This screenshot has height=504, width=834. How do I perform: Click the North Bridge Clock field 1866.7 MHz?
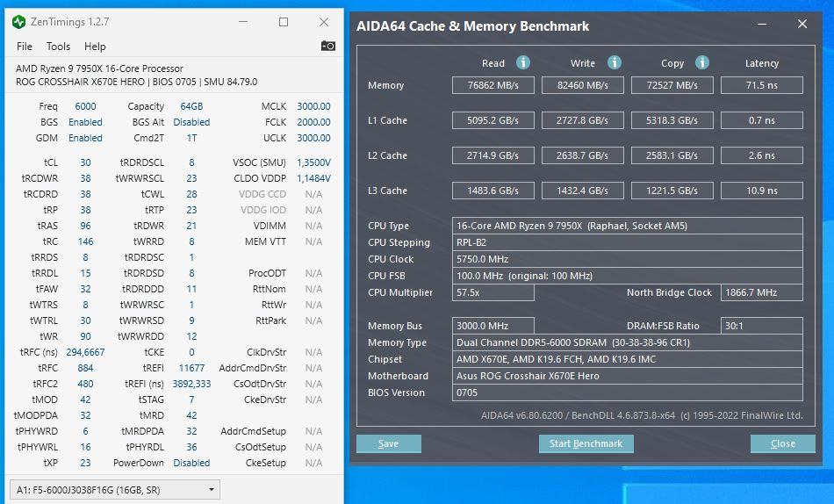tap(762, 292)
